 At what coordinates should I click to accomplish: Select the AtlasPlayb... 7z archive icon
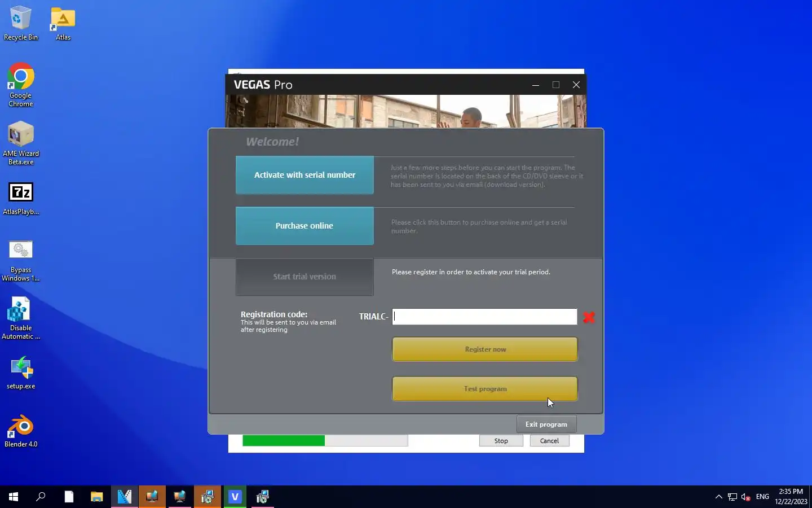[21, 199]
